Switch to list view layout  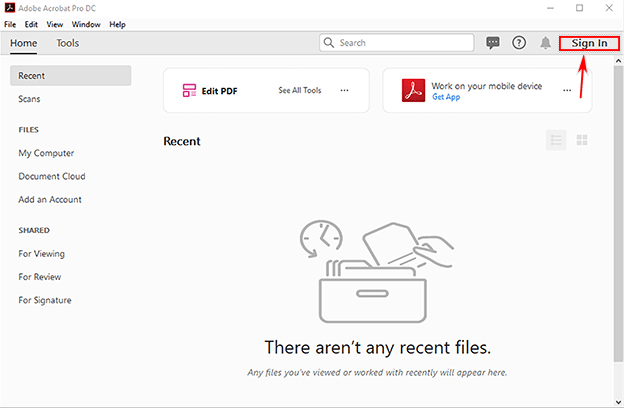point(556,140)
